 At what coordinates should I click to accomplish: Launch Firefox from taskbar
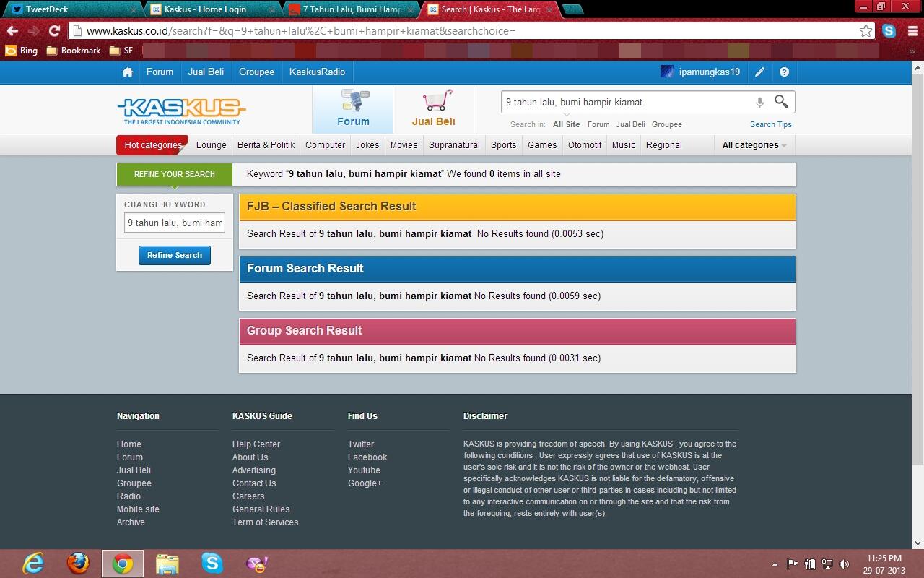(78, 563)
